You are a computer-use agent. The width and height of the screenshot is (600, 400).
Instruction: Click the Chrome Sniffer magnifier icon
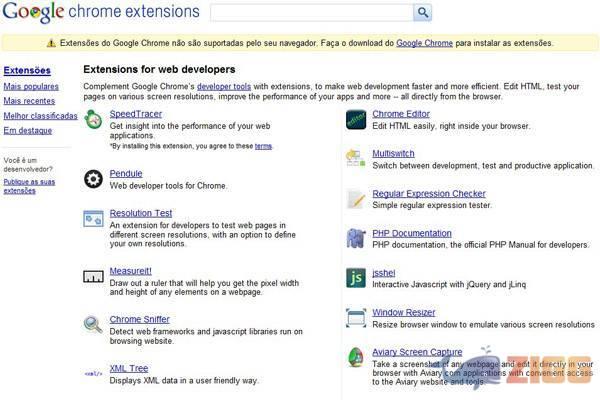click(93, 325)
